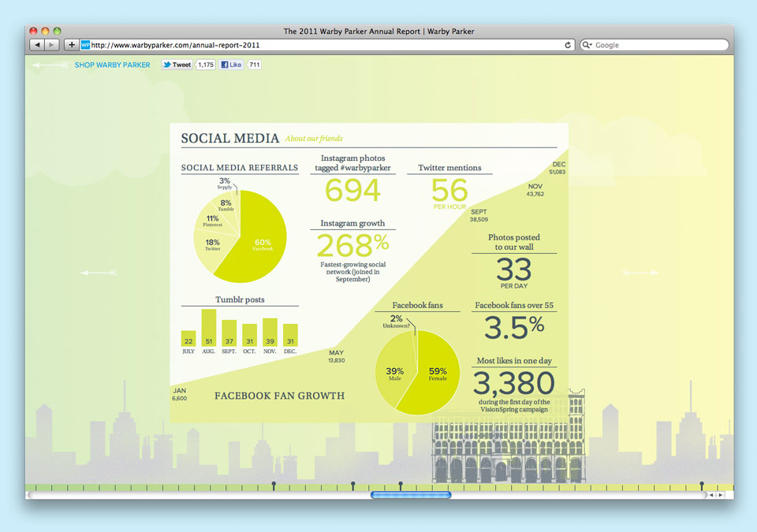Click the 3% Svpply label

coord(225,184)
